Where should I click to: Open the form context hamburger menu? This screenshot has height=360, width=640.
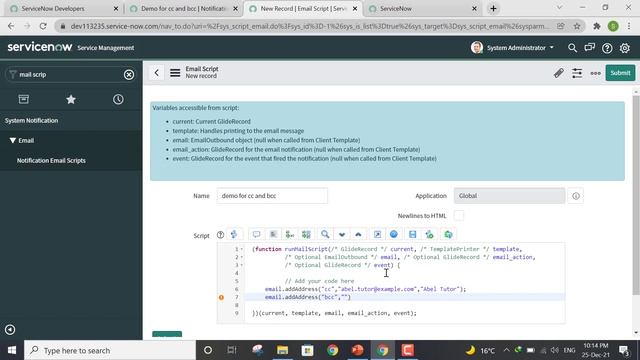coord(175,73)
